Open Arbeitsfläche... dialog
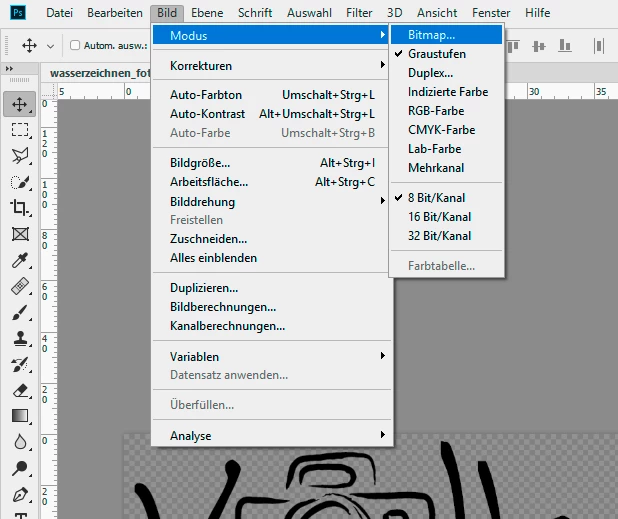 270,182
